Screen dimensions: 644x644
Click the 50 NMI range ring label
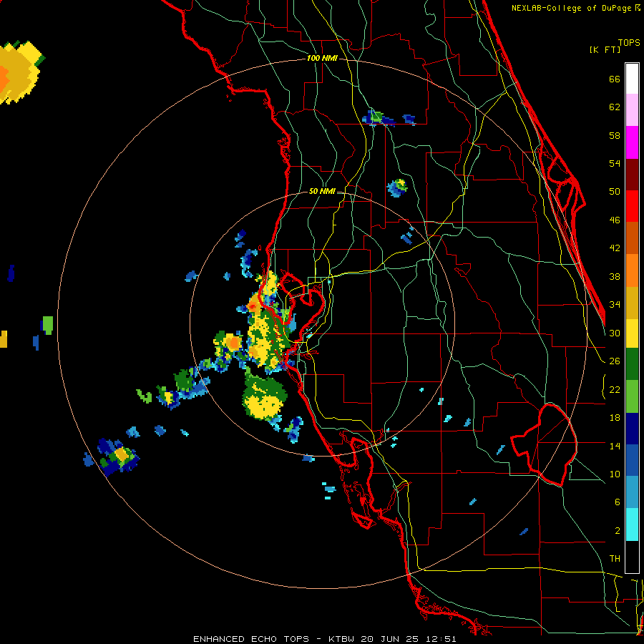point(321,191)
